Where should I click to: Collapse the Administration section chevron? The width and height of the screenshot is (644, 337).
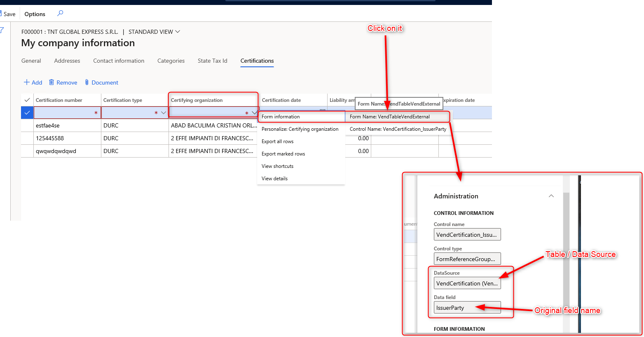pos(551,196)
